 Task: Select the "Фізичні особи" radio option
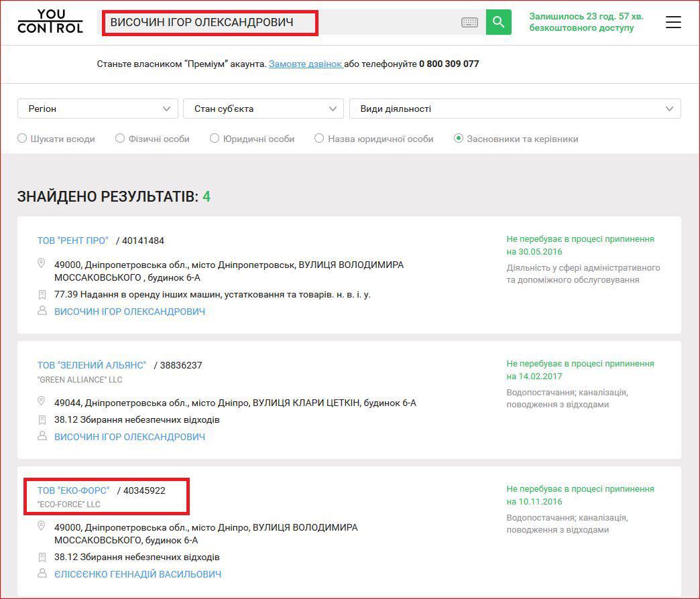[x=119, y=138]
